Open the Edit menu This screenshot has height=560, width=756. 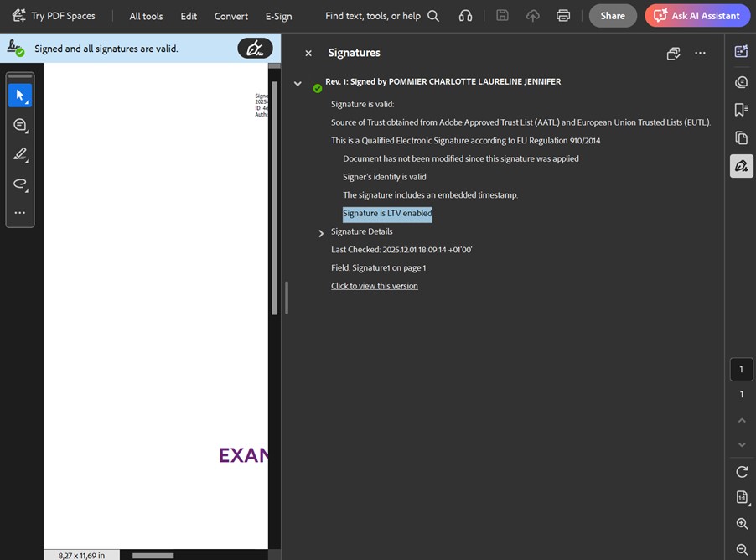189,16
